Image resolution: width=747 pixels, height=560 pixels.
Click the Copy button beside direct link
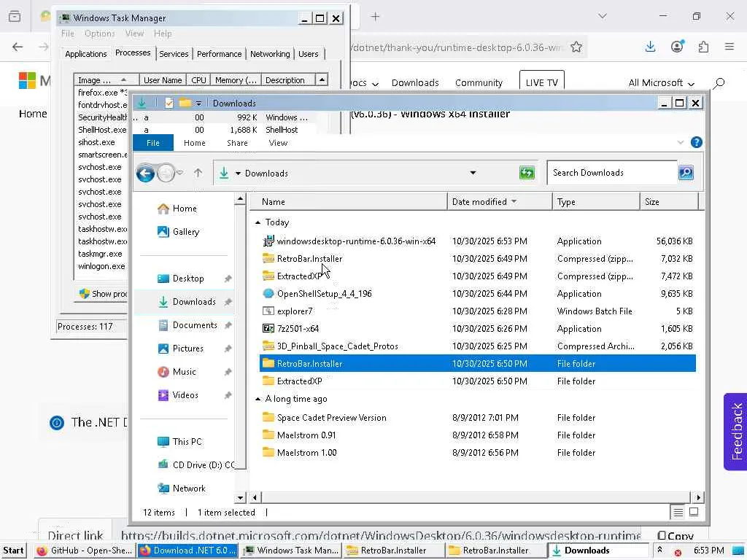coord(676,536)
